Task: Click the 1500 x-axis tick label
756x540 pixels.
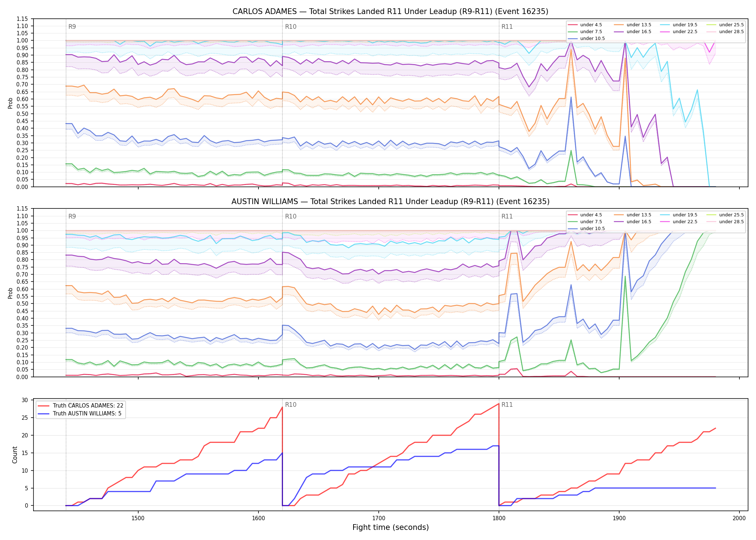Action: click(138, 518)
